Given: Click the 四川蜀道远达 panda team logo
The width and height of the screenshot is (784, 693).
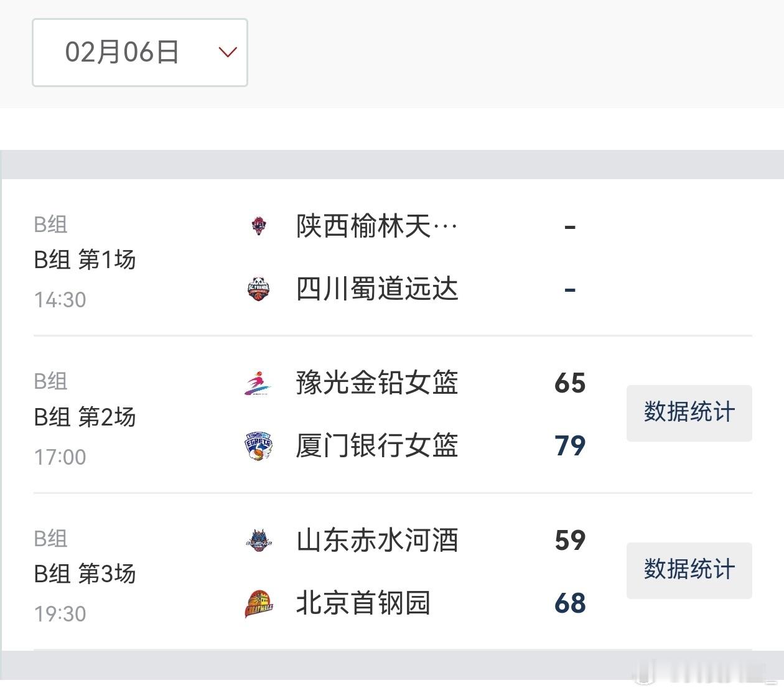Looking at the screenshot, I should [x=258, y=289].
